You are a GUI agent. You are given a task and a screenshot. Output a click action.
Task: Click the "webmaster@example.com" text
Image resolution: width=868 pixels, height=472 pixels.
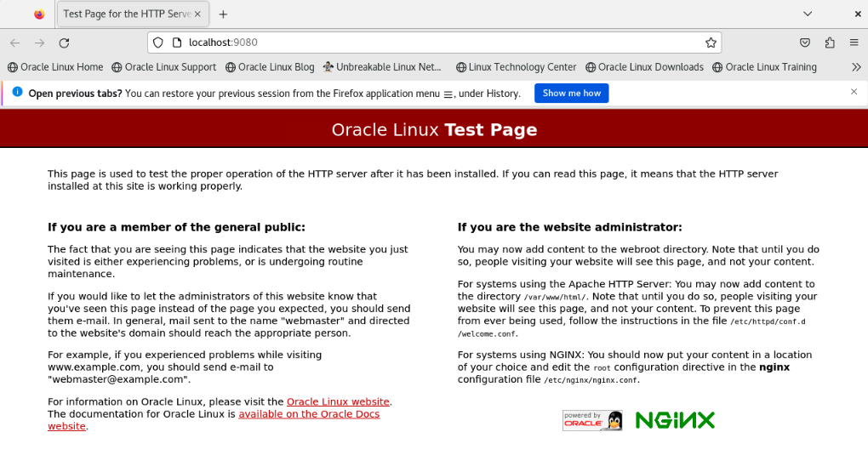coord(119,379)
